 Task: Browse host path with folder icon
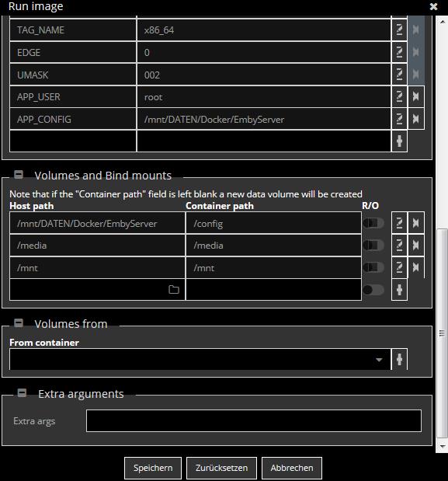(174, 289)
